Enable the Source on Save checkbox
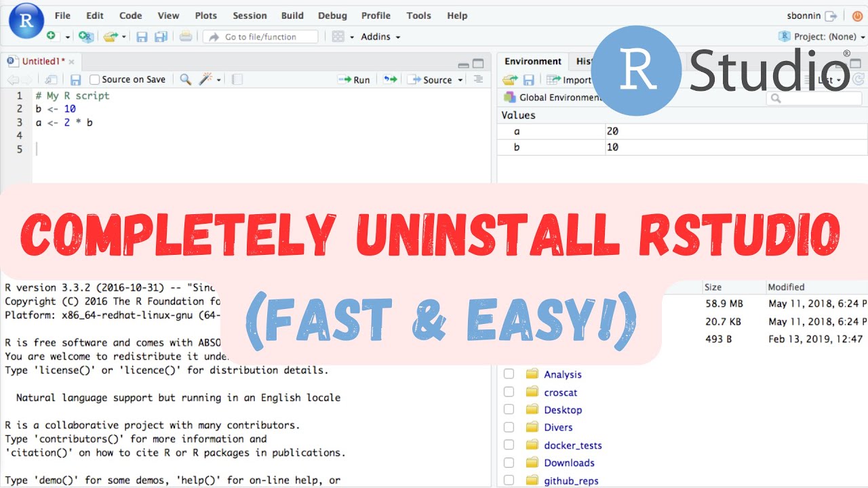Viewport: 868px width, 488px height. (95, 79)
